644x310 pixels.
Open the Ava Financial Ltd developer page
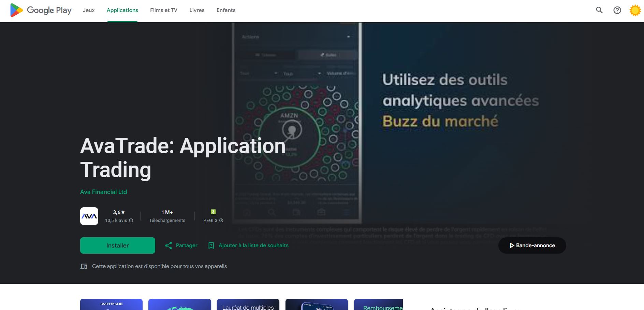[x=103, y=192]
